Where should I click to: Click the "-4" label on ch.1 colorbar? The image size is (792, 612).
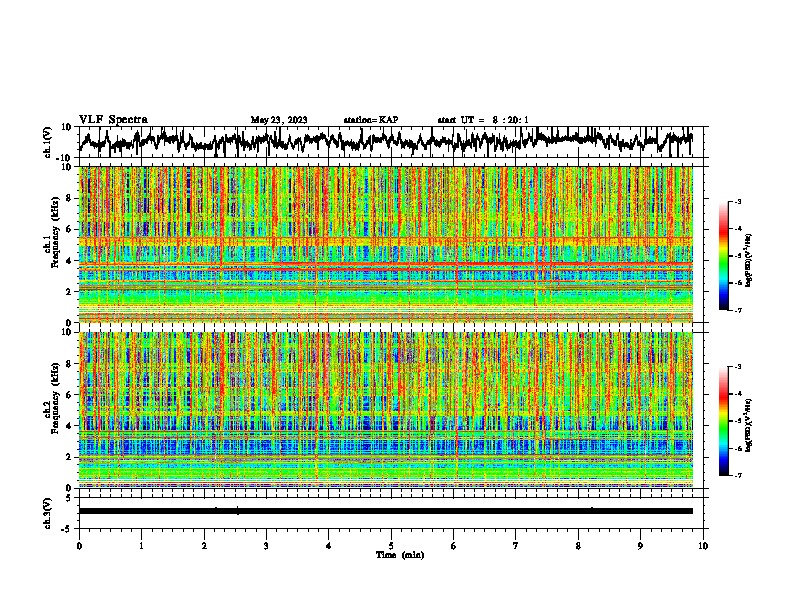738,229
